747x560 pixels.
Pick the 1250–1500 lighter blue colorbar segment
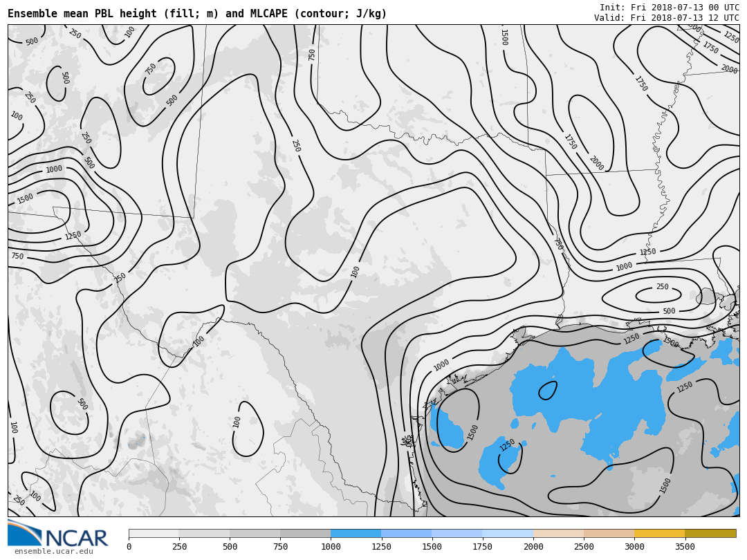(406, 533)
